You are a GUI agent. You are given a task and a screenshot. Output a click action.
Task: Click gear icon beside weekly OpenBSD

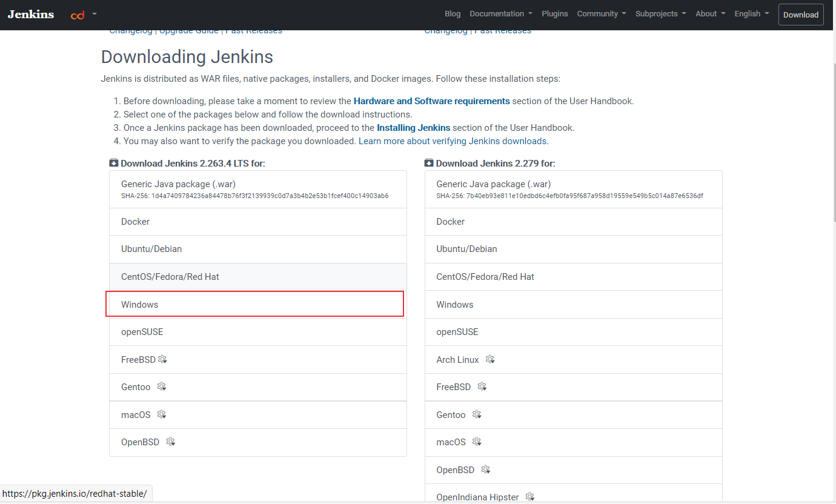tap(486, 469)
